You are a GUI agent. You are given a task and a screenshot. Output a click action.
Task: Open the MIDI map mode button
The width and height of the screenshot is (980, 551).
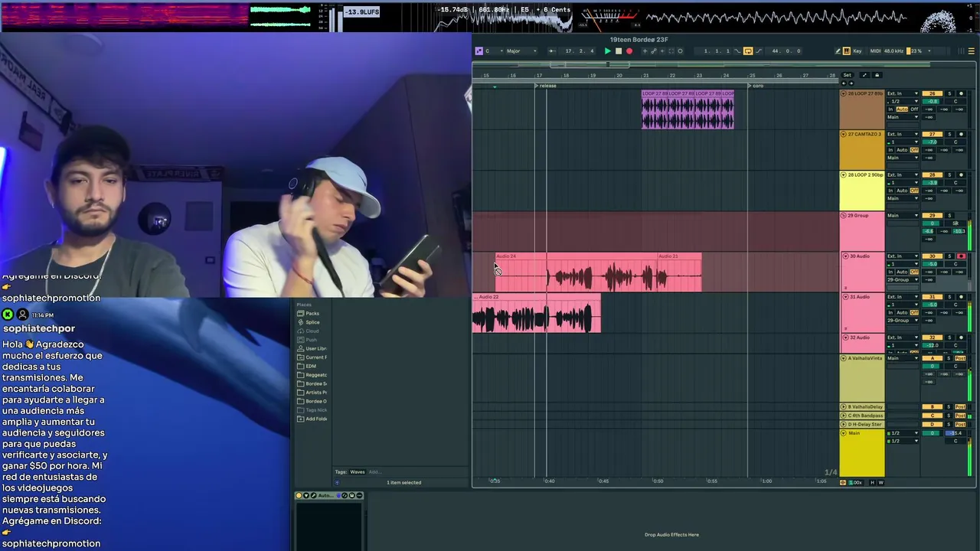coord(875,51)
